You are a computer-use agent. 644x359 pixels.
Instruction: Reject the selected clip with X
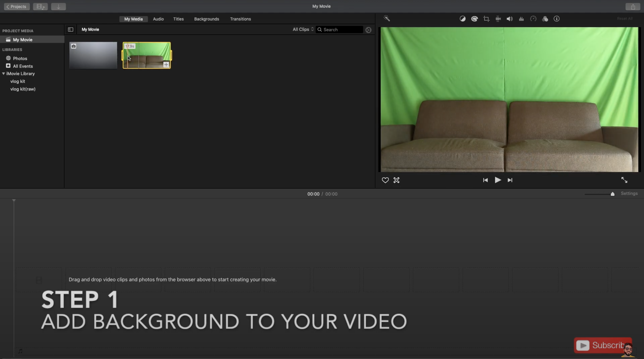tap(397, 180)
